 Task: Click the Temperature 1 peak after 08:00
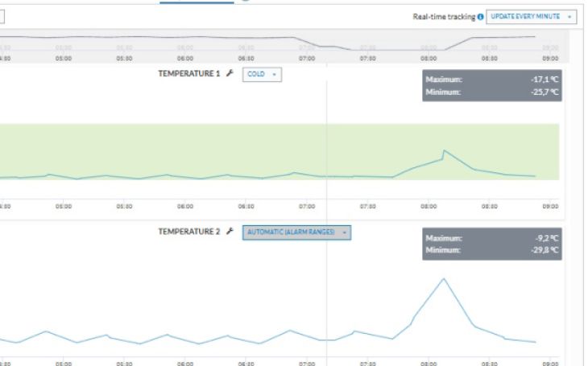click(x=444, y=151)
